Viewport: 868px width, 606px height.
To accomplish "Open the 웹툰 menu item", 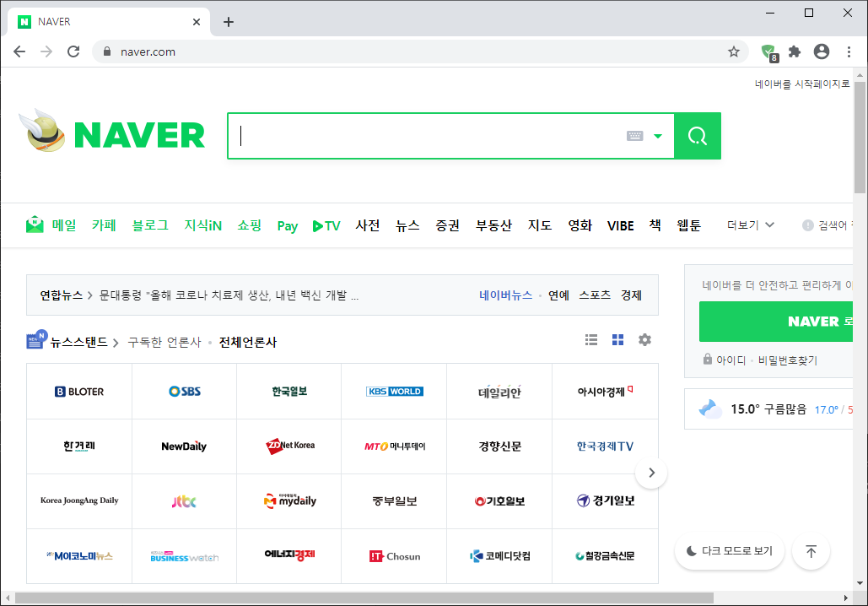I will (x=688, y=225).
